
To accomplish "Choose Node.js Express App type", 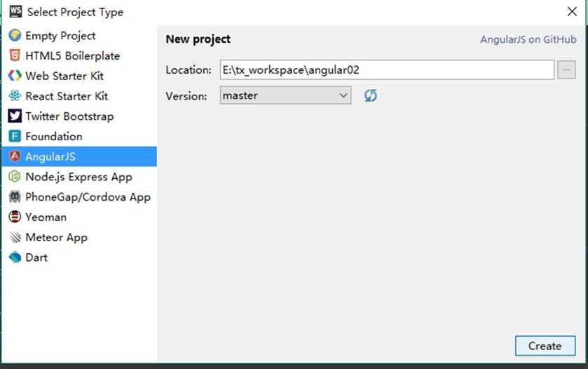I will pyautogui.click(x=79, y=177).
